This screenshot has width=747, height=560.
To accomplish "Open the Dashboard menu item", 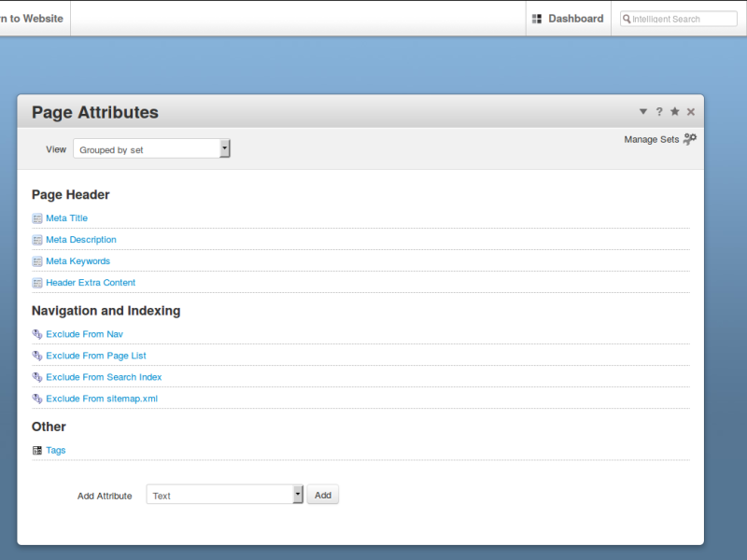I will [x=569, y=19].
